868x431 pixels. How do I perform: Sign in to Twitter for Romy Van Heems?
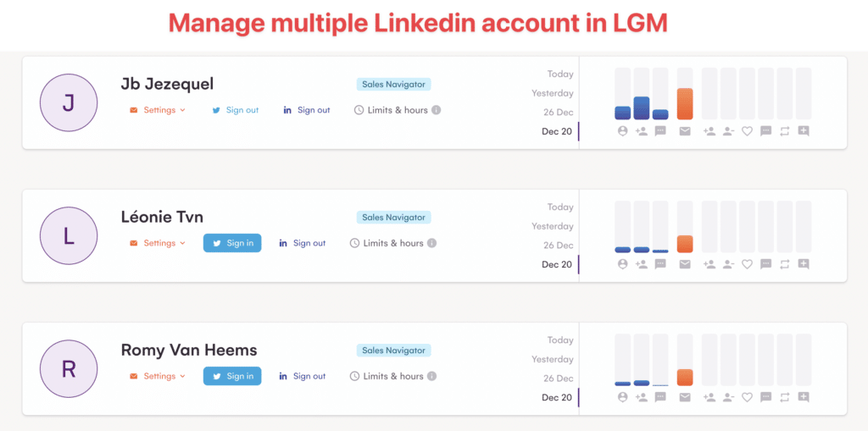232,376
